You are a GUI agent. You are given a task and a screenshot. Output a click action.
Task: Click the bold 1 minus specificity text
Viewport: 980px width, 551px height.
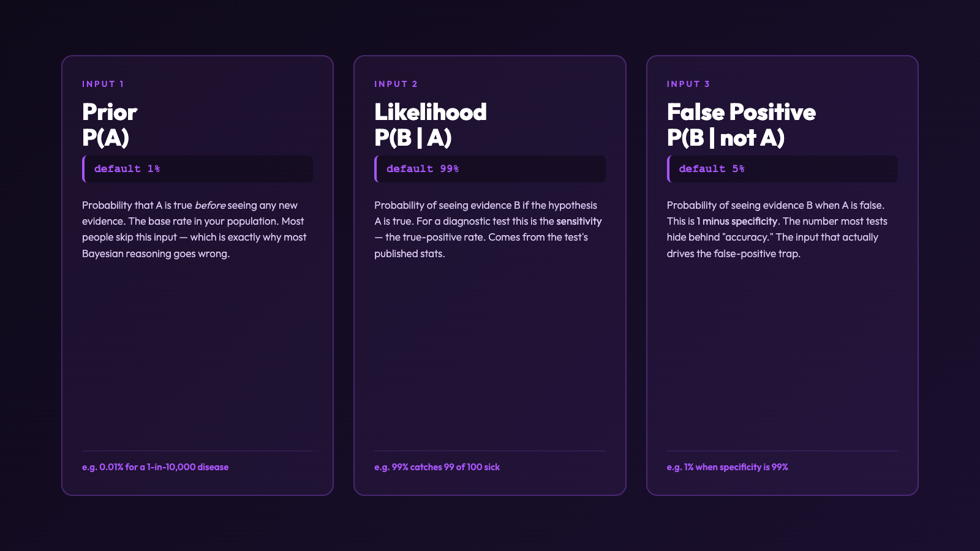(x=737, y=222)
